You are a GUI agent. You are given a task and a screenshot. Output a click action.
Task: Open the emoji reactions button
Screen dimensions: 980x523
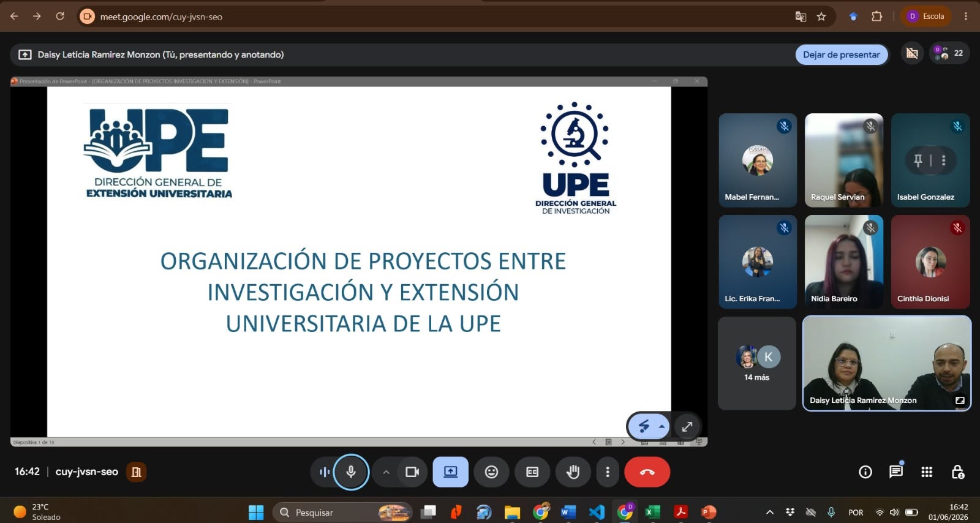(x=491, y=472)
